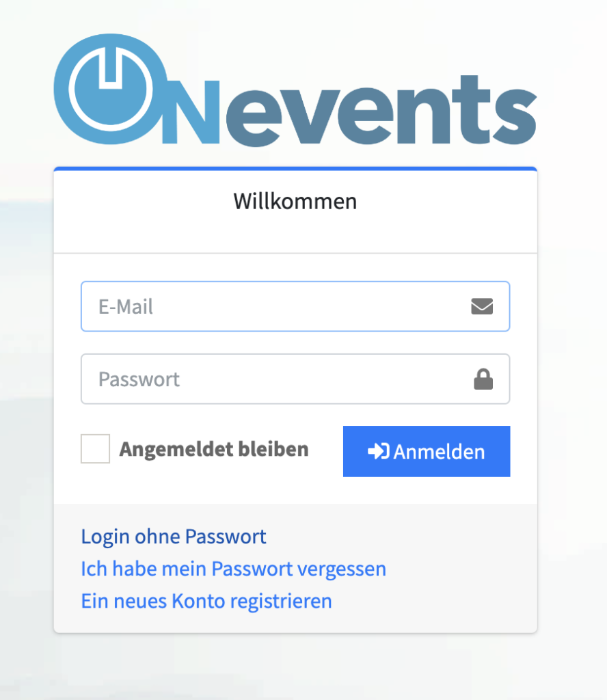607x700 pixels.
Task: Submit the form with the Anmelden button
Action: [427, 451]
